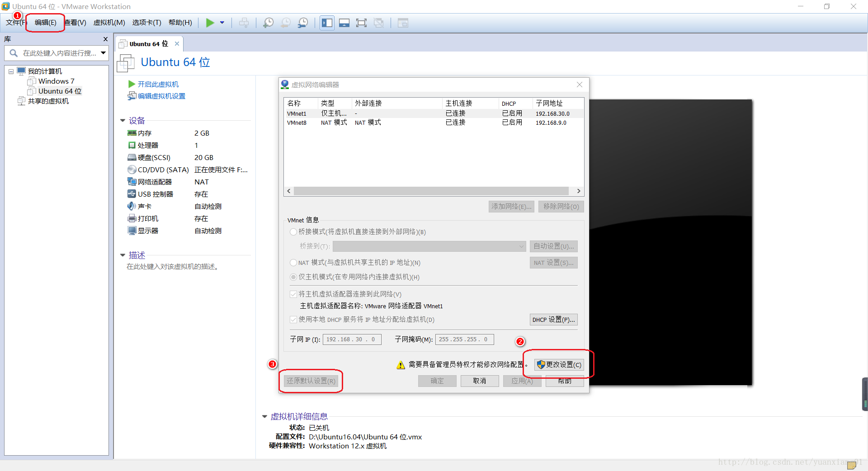This screenshot has height=471, width=868.
Task: Open the 虚拟机(M) menu
Action: [109, 23]
